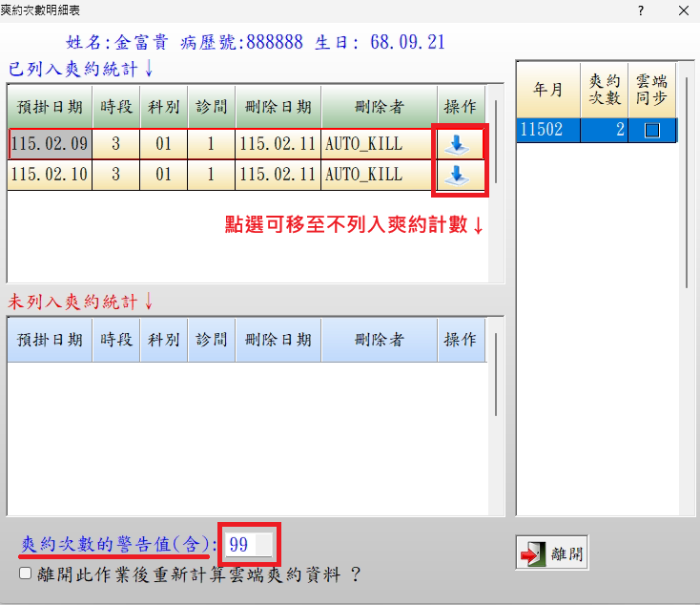
Task: Click 刪除日期 header in upper table
Action: point(278,107)
